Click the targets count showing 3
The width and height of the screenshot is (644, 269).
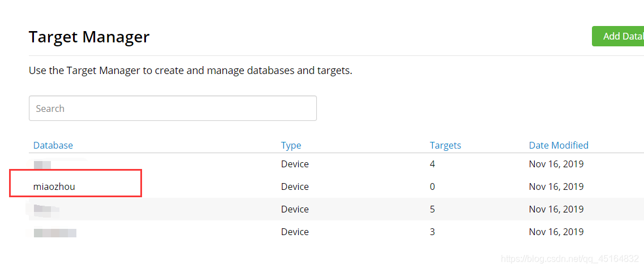pyautogui.click(x=432, y=232)
